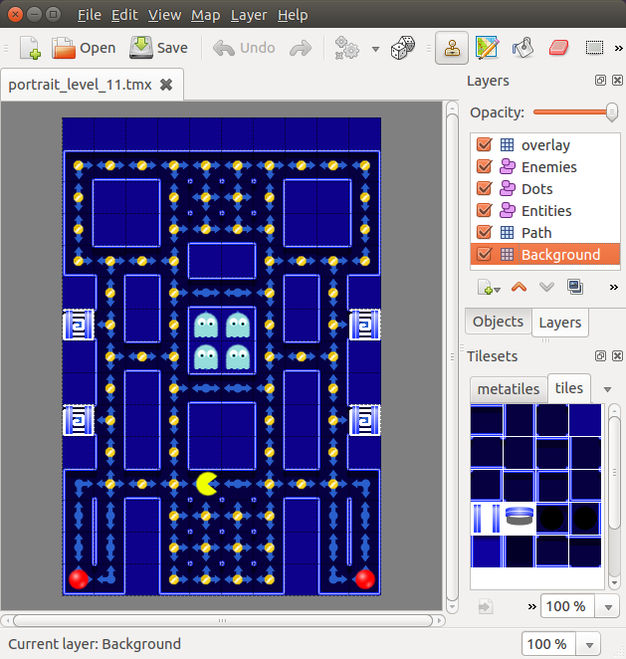The width and height of the screenshot is (626, 659).
Task: Select the Eraser tool
Action: tap(558, 48)
